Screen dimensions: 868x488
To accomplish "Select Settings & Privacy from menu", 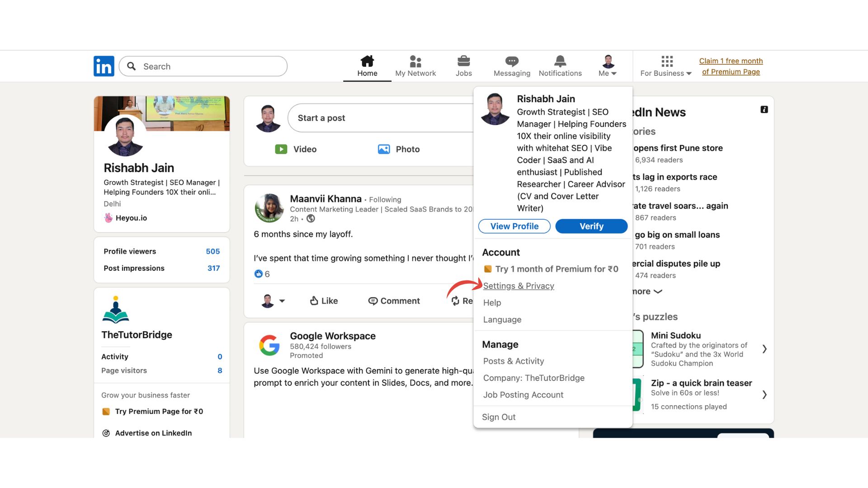I will 519,286.
